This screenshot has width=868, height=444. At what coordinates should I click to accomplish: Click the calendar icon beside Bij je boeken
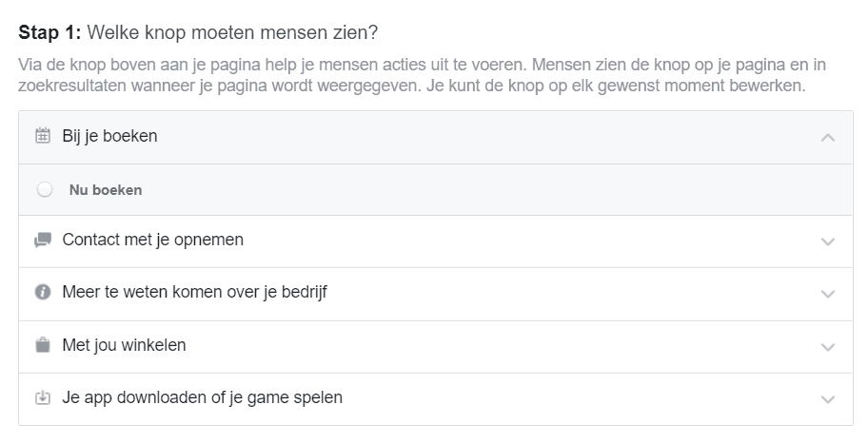pos(43,135)
